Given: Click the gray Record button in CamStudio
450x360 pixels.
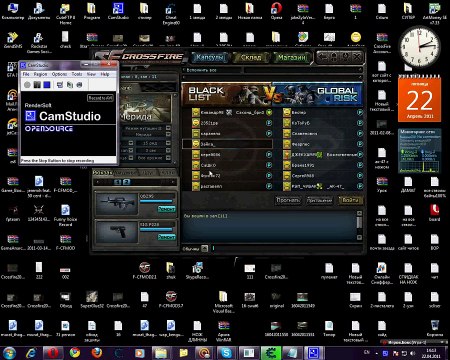Looking at the screenshot, I should tap(27, 85).
